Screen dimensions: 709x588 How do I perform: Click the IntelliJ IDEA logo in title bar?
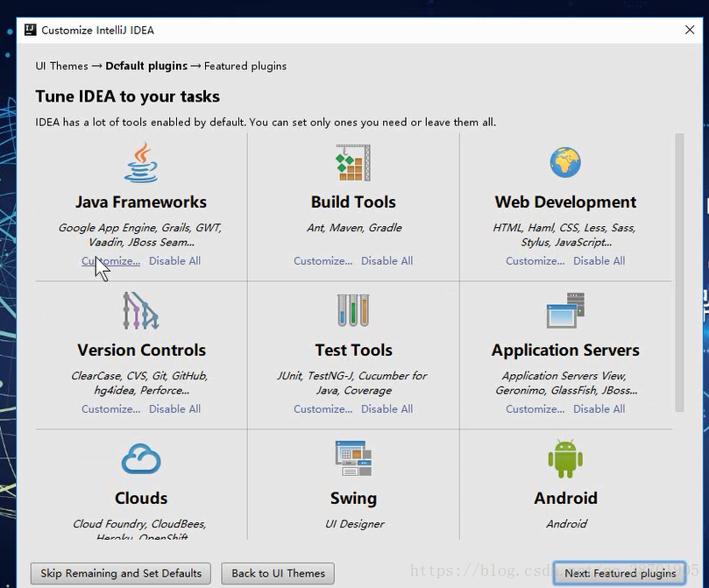point(31,30)
